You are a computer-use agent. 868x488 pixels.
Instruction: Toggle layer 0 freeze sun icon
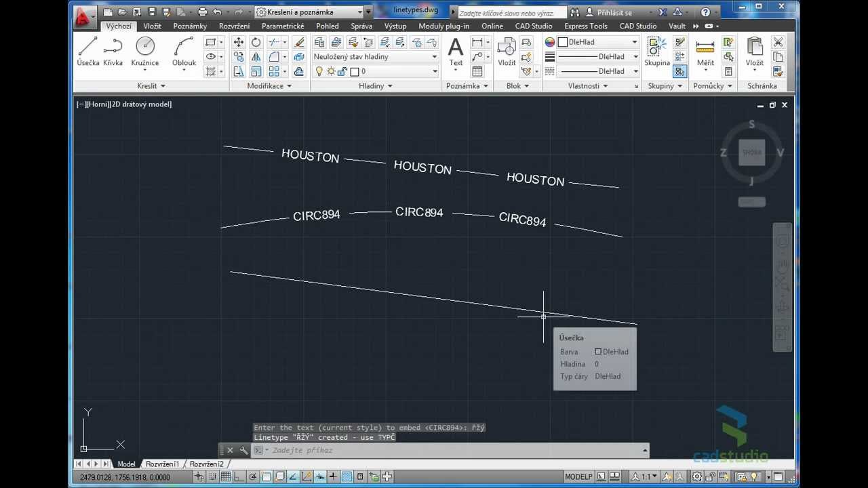331,71
